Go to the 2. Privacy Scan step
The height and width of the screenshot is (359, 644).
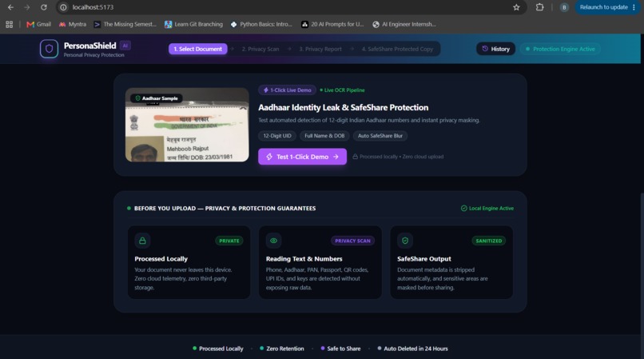(x=260, y=49)
